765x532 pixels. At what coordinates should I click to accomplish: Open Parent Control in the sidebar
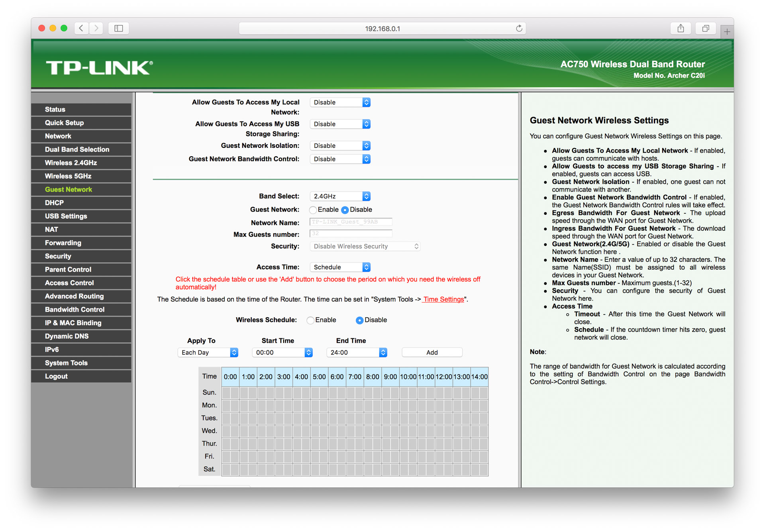pyautogui.click(x=81, y=270)
